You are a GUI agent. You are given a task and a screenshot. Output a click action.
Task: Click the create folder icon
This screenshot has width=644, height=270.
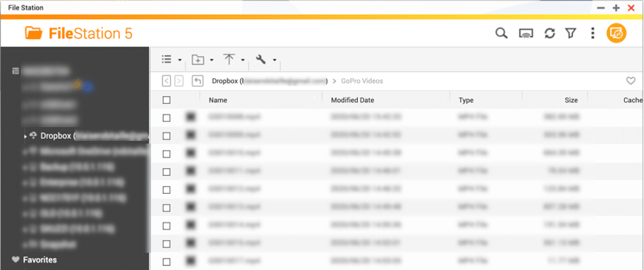click(198, 60)
